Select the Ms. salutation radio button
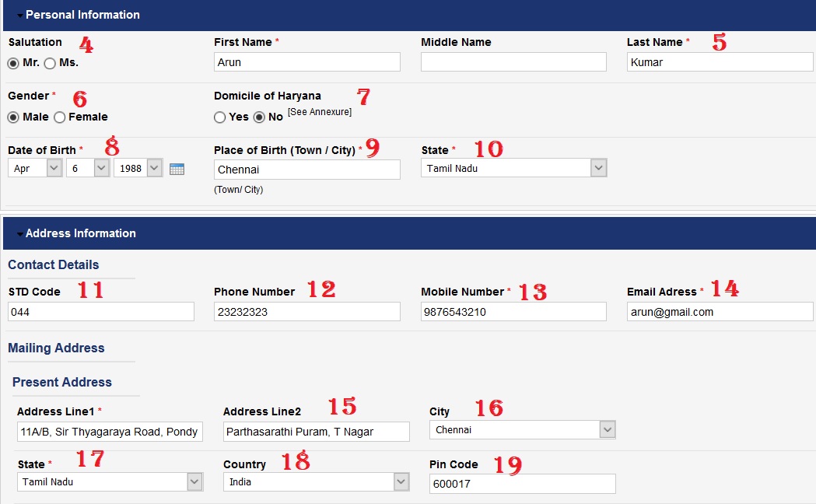816x504 pixels. coord(50,64)
